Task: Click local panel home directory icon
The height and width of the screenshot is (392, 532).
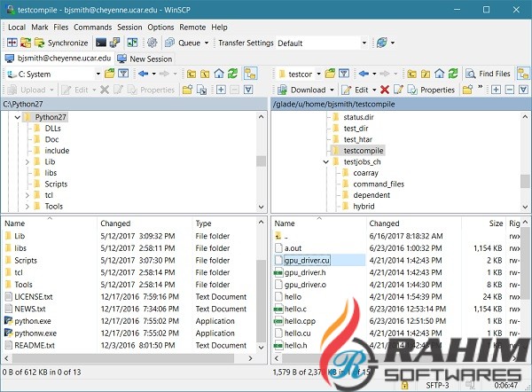Action: point(219,74)
